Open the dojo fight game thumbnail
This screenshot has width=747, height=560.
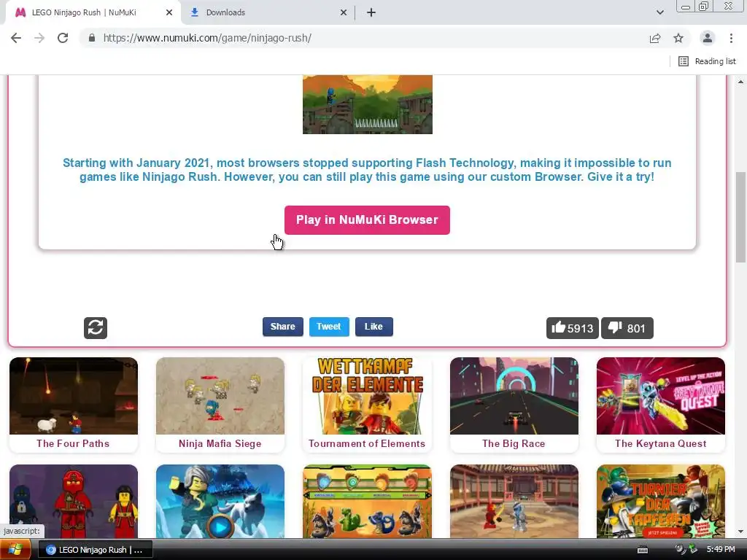coord(514,502)
